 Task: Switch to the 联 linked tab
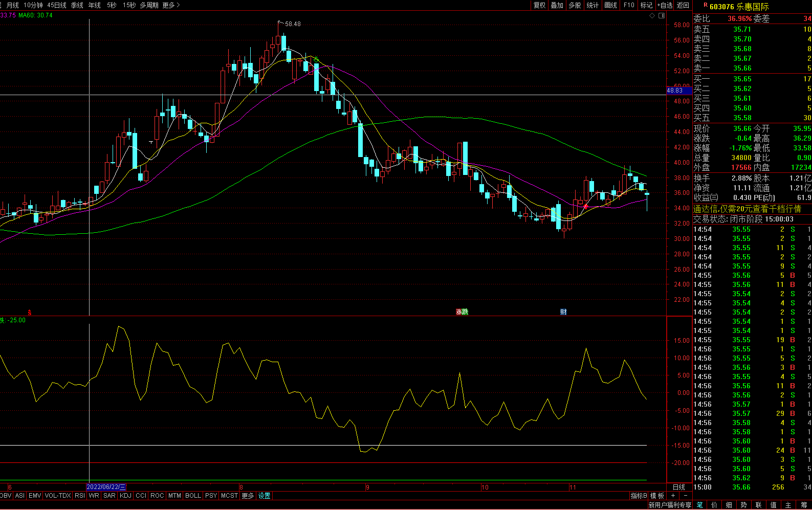pyautogui.click(x=759, y=505)
